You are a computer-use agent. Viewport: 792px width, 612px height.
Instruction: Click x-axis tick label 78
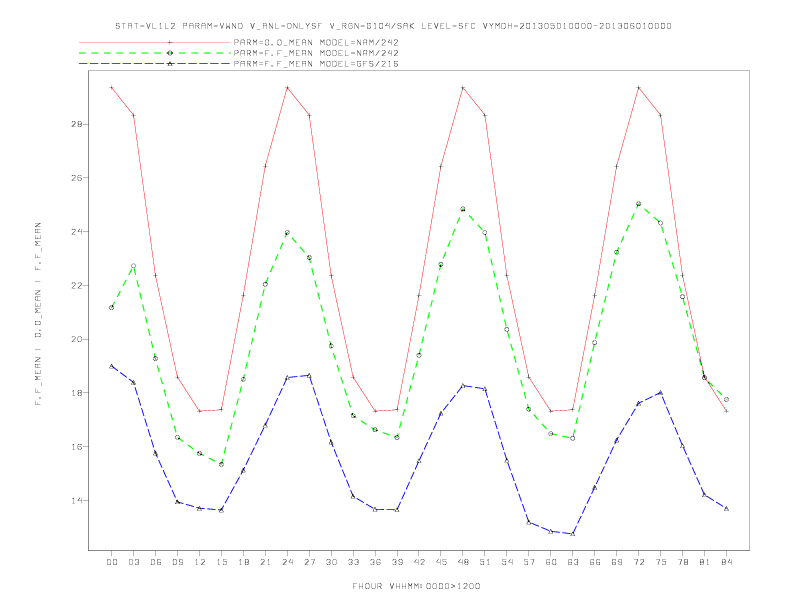tap(683, 562)
